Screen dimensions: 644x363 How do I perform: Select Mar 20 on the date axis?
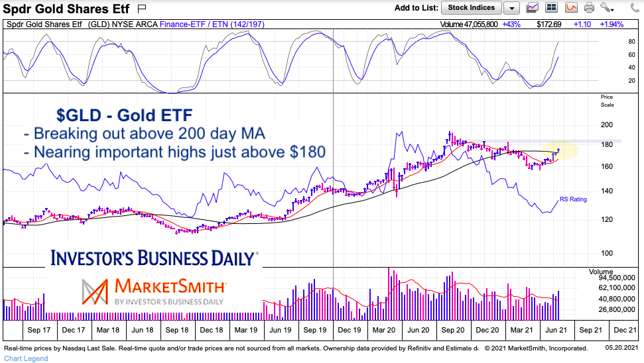point(384,330)
